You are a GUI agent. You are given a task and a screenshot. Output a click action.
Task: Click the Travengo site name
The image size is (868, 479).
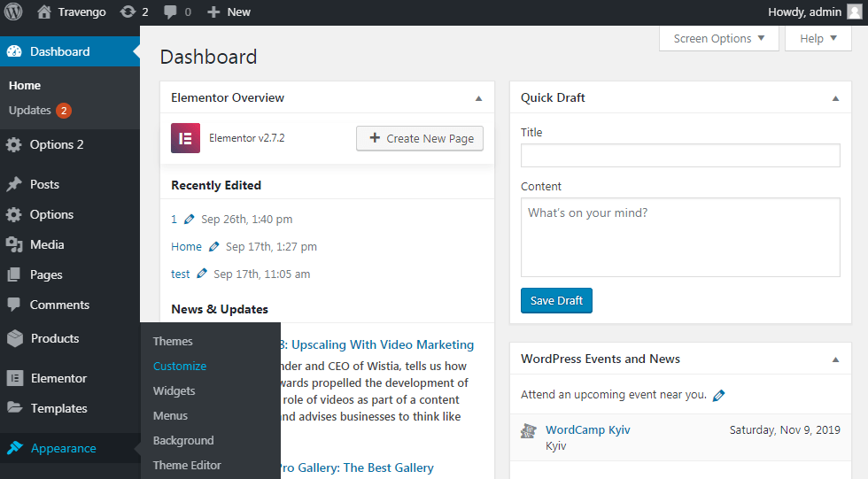point(81,12)
